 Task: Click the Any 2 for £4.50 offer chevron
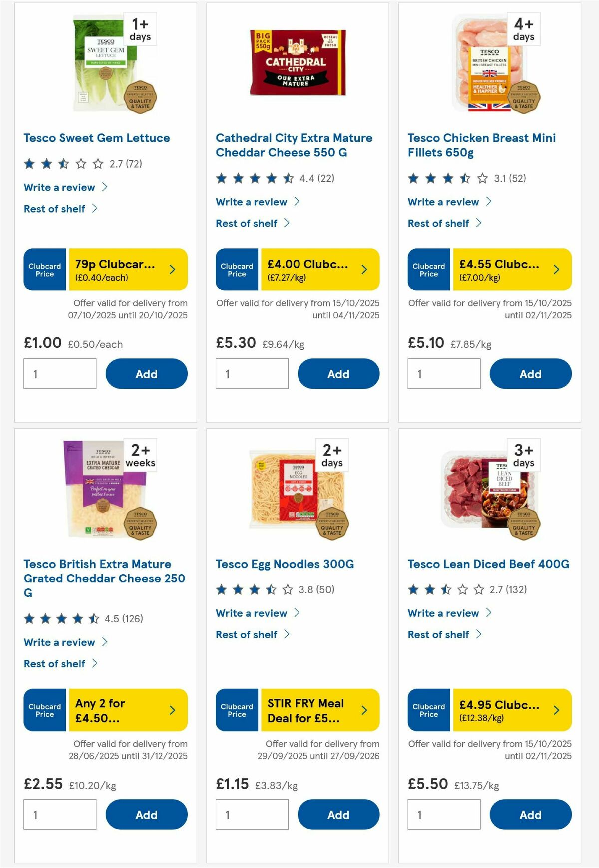[x=172, y=710]
